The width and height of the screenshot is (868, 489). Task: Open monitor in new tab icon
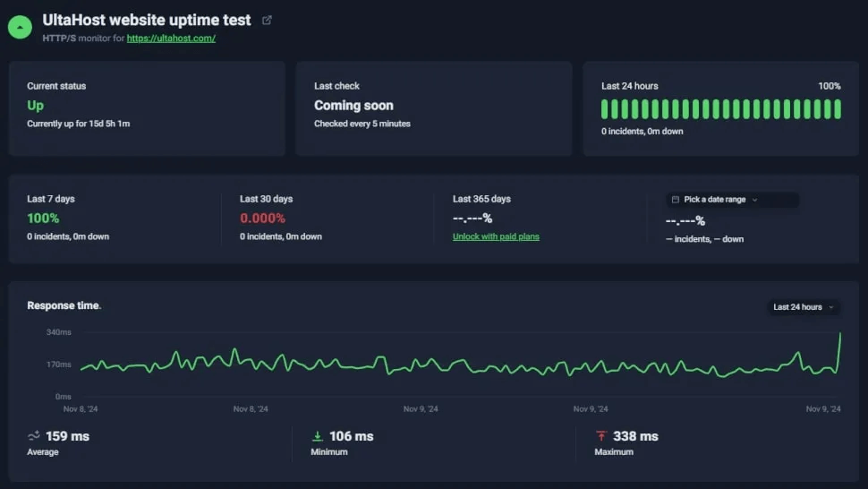tap(267, 21)
